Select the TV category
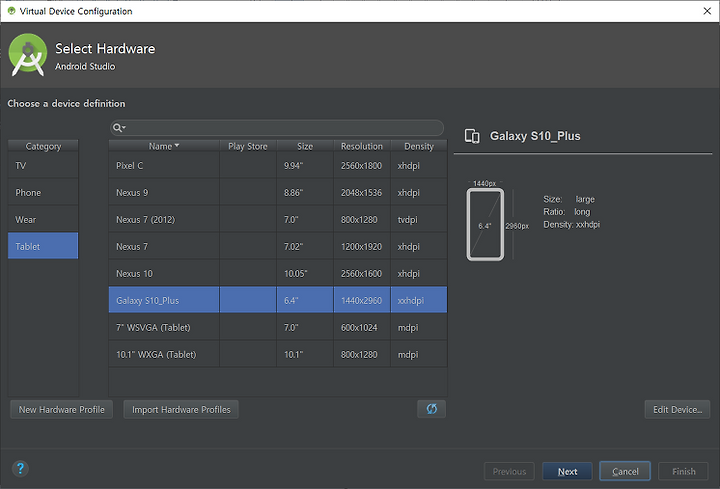Screen dimensions: 720x489 coord(43,166)
